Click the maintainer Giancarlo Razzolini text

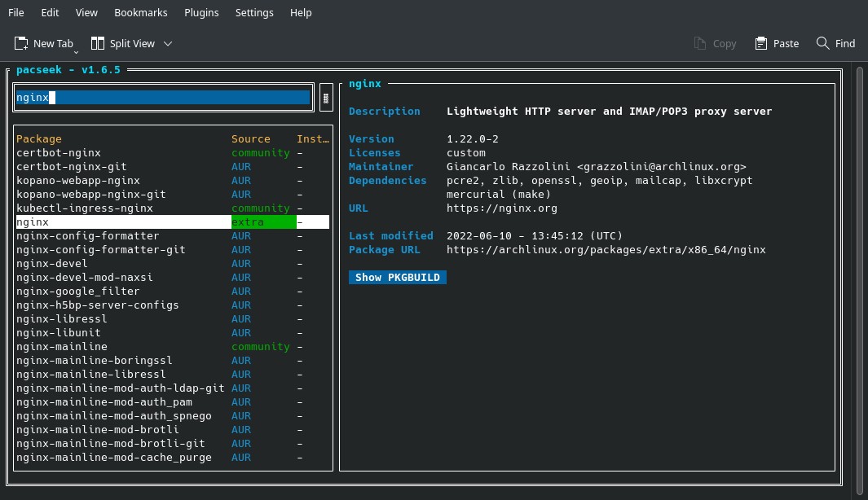[x=597, y=166]
